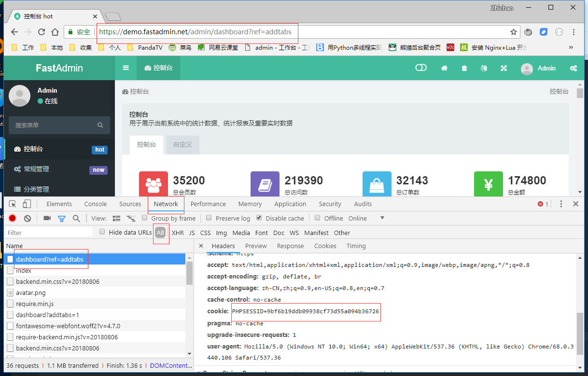Toggle the FastAdmin sidebar hamburger menu
The width and height of the screenshot is (588, 376).
pyautogui.click(x=126, y=68)
